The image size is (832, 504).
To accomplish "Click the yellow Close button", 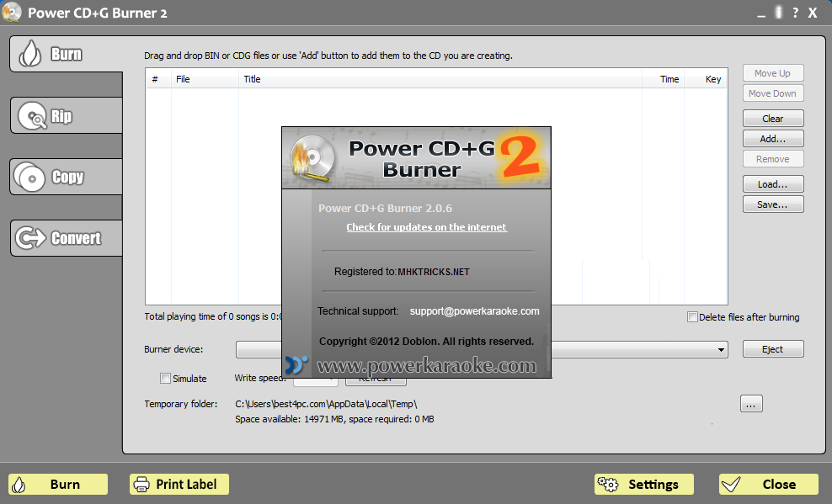I will coord(768,485).
